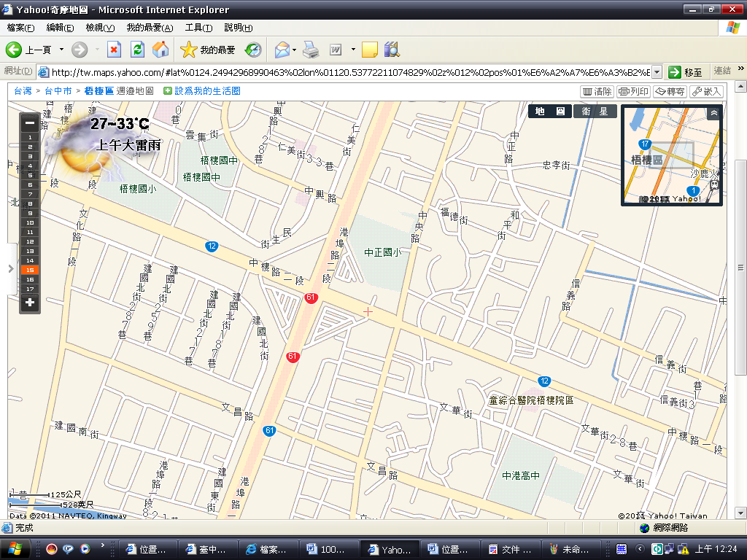The height and width of the screenshot is (560, 747).
Task: Click the route 61 marker at the intersection
Action: tap(311, 298)
